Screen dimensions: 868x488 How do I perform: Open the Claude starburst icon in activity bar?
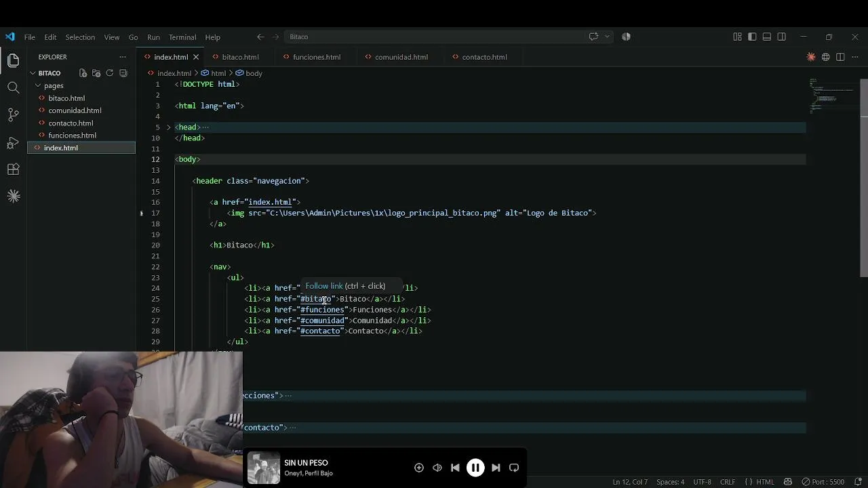(x=13, y=197)
